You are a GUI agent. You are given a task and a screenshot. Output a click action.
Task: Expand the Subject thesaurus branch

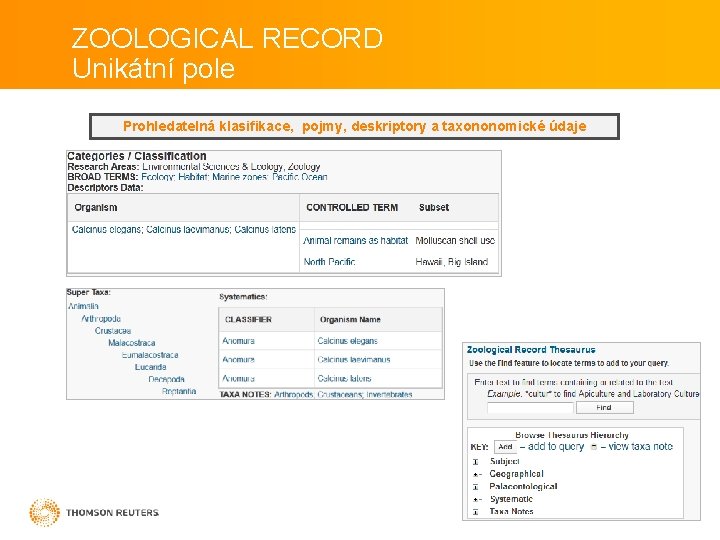coord(476,462)
